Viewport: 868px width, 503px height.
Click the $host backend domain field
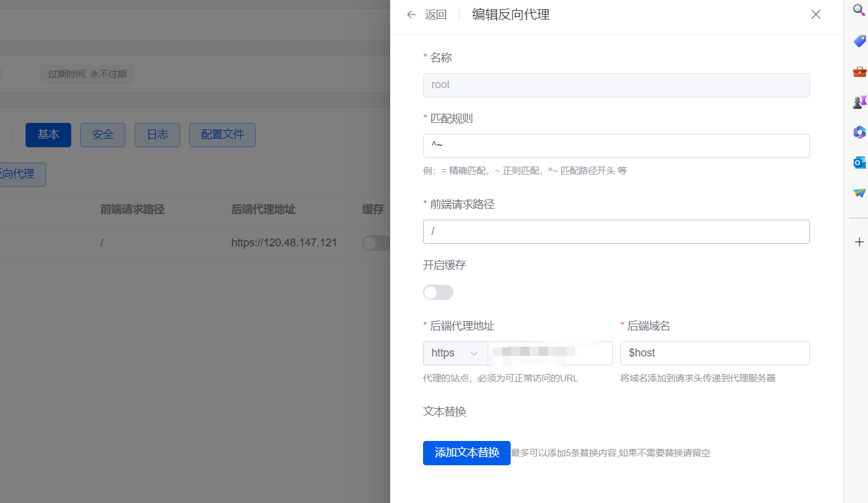715,353
